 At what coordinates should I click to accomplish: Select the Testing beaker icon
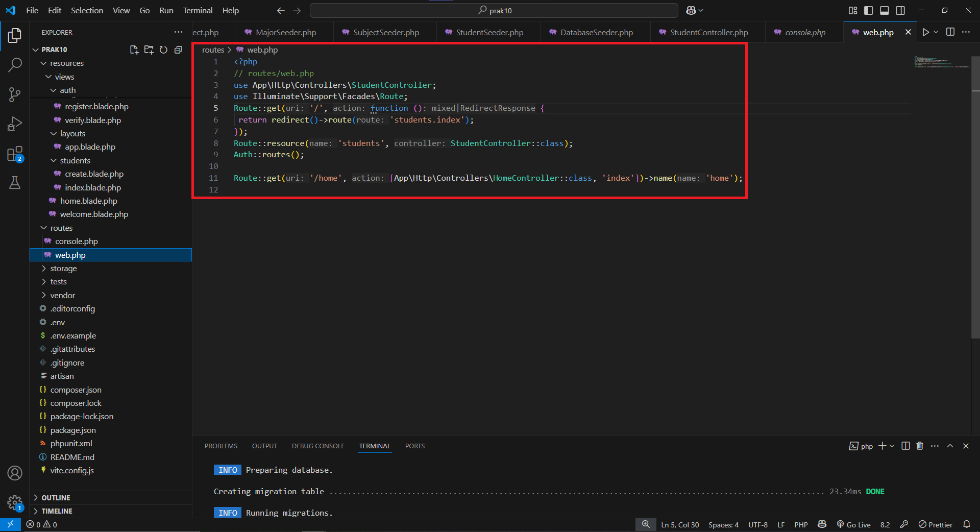coord(15,183)
